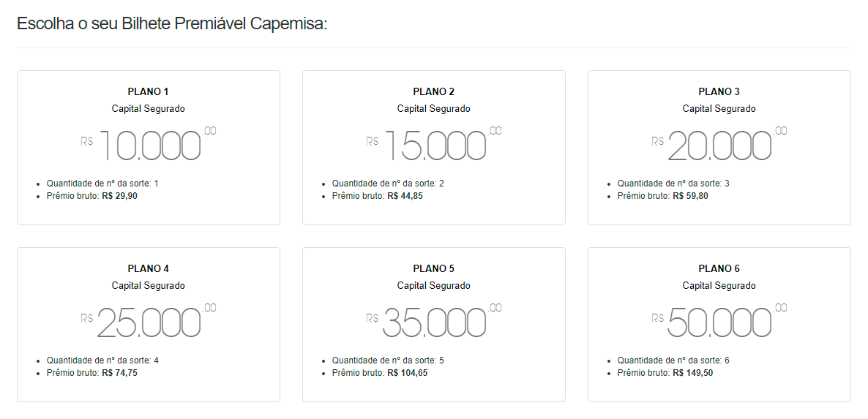Select the R$ 35.000 insured capital amount
The width and height of the screenshot is (868, 419).
point(434,322)
